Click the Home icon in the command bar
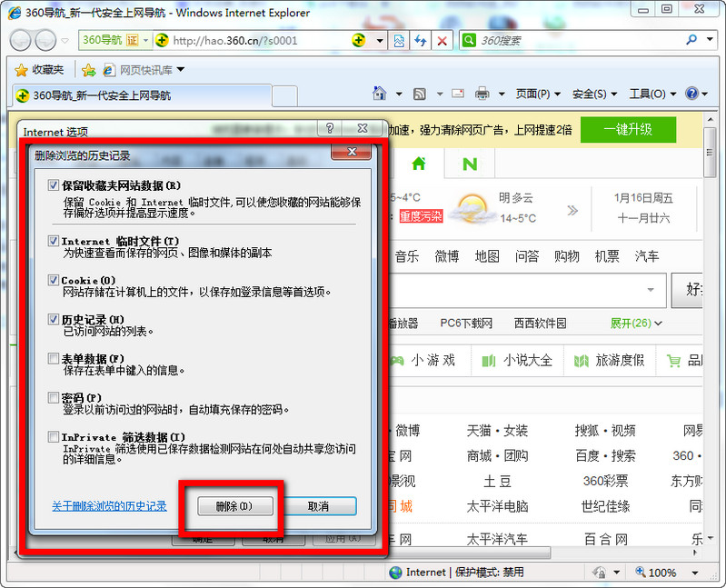This screenshot has width=726, height=588. coord(379,94)
